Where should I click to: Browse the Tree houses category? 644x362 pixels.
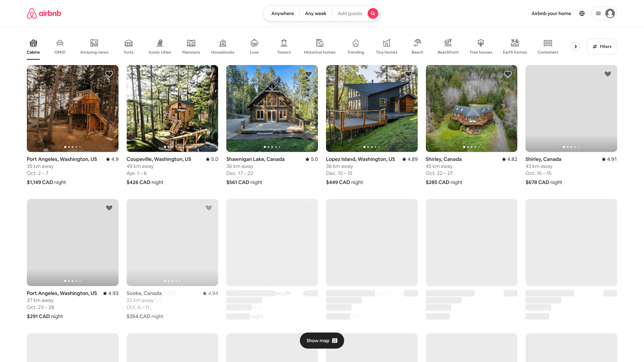481,47
